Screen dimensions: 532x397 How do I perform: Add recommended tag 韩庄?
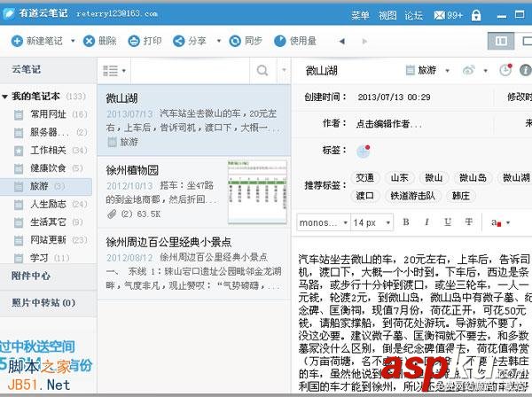click(461, 196)
